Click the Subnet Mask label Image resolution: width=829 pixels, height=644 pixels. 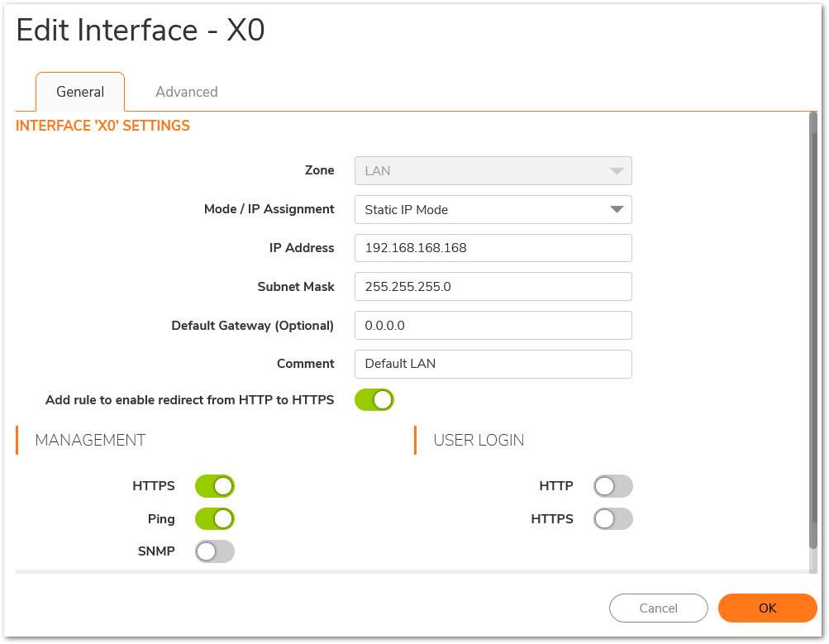point(296,287)
